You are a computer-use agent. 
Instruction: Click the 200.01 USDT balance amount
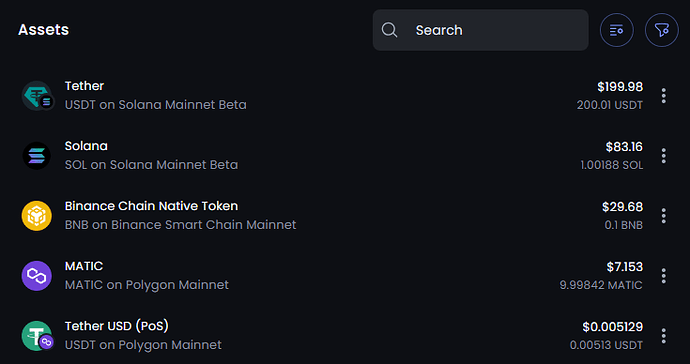(610, 105)
